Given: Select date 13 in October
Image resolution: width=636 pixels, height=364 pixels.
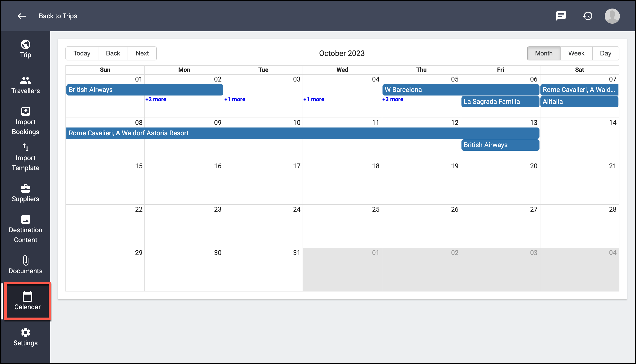Looking at the screenshot, I should pyautogui.click(x=534, y=123).
